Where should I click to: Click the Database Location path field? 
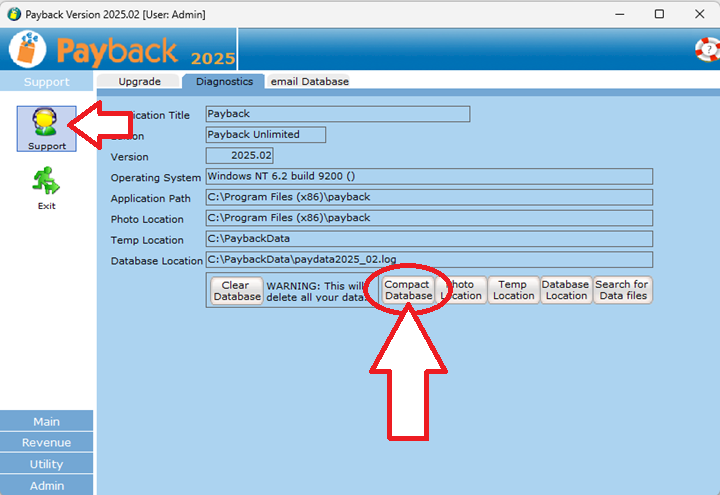428,260
